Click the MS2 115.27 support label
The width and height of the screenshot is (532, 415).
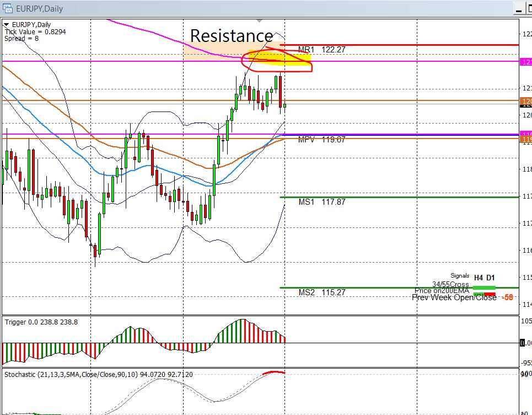coord(321,292)
